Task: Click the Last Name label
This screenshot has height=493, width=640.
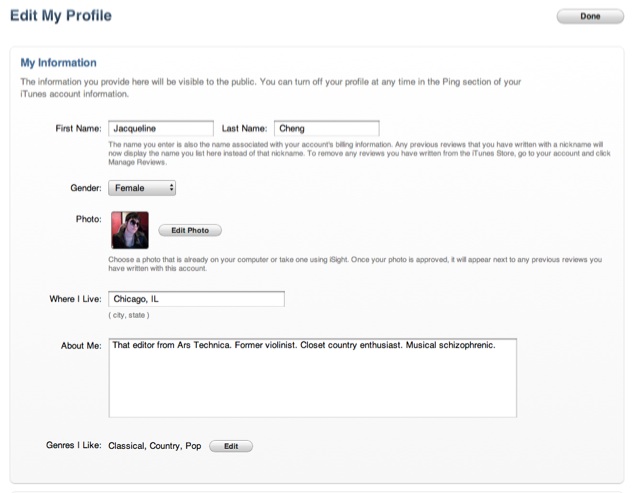Action: click(244, 129)
